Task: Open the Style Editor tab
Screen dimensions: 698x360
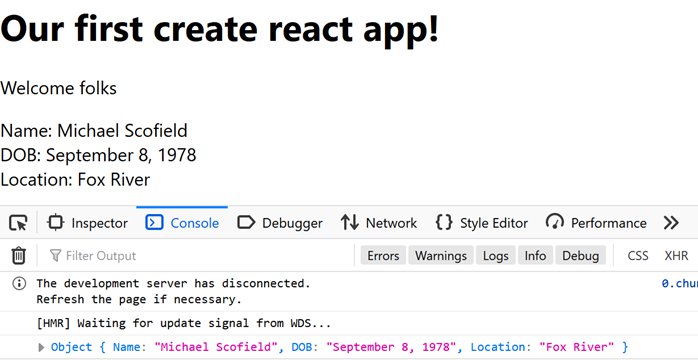Action: (x=482, y=222)
